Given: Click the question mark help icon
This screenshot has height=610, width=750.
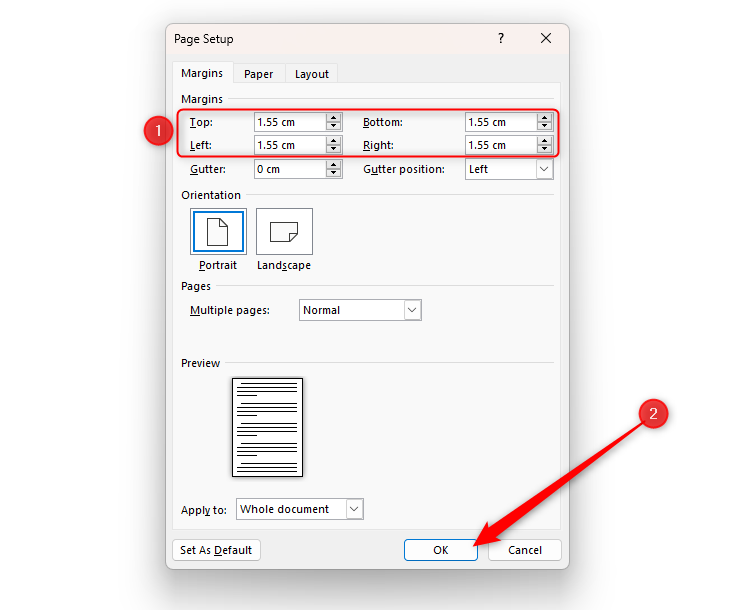Looking at the screenshot, I should 501,38.
